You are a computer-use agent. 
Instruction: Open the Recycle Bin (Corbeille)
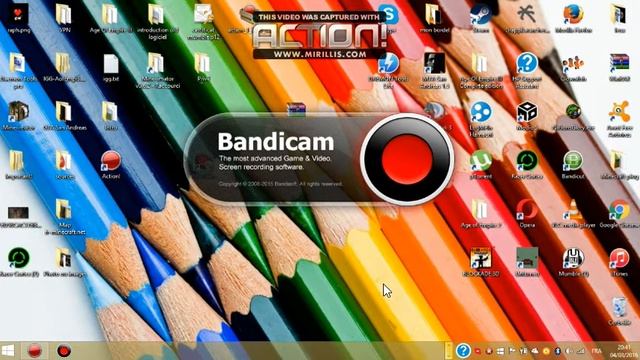pos(619,311)
